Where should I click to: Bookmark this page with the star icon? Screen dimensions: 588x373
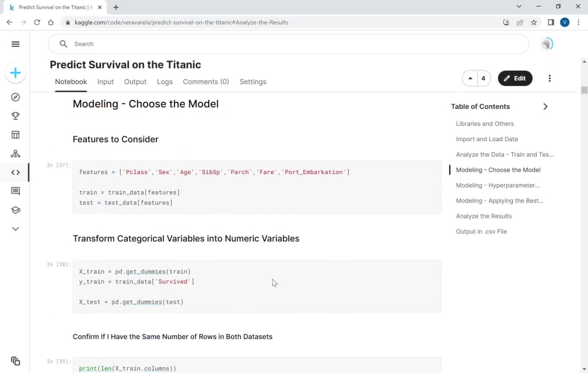click(534, 22)
